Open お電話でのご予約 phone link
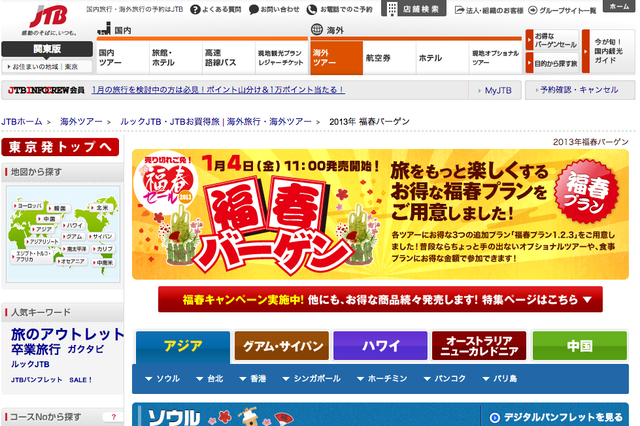Viewport: 640px width, 426px height. 340,9
